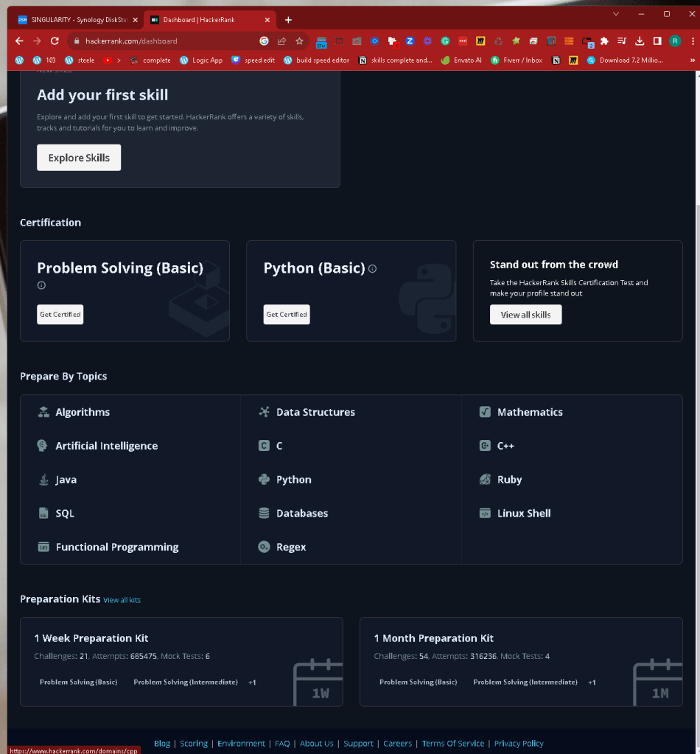Click the Linux Shell topic icon
Screen dimensions: 700x754
[485, 513]
